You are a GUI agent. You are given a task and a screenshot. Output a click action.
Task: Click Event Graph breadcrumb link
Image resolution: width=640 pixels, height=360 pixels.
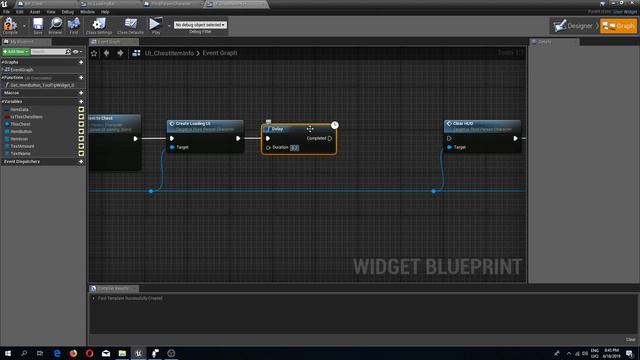[220, 53]
